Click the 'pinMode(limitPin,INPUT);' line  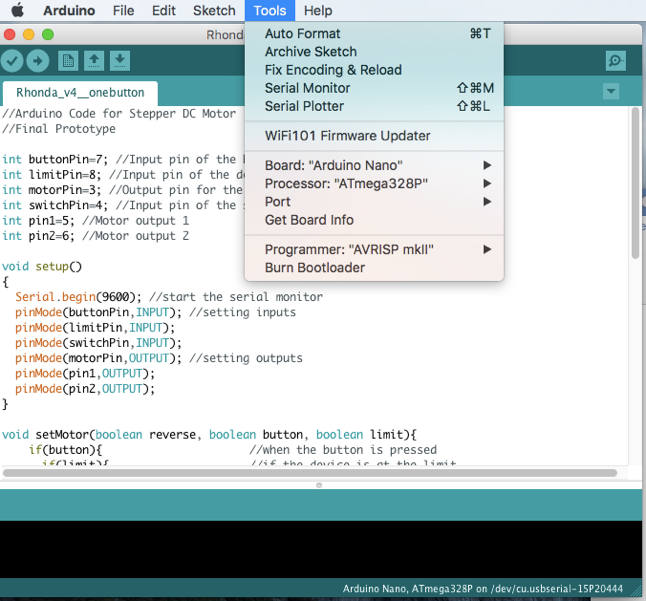pyautogui.click(x=95, y=327)
